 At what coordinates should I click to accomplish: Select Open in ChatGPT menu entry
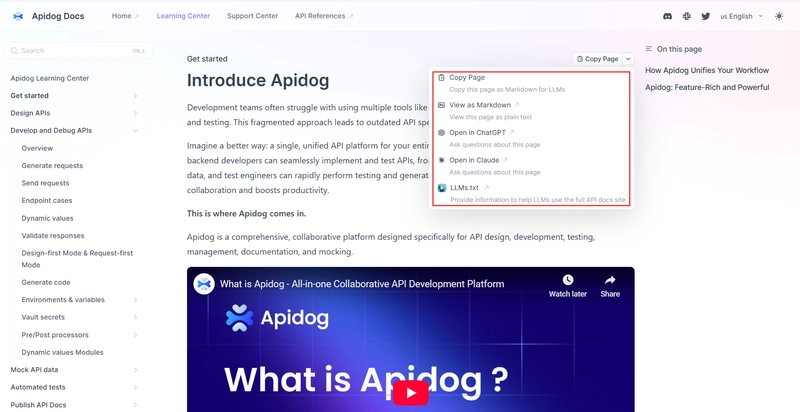pyautogui.click(x=531, y=138)
